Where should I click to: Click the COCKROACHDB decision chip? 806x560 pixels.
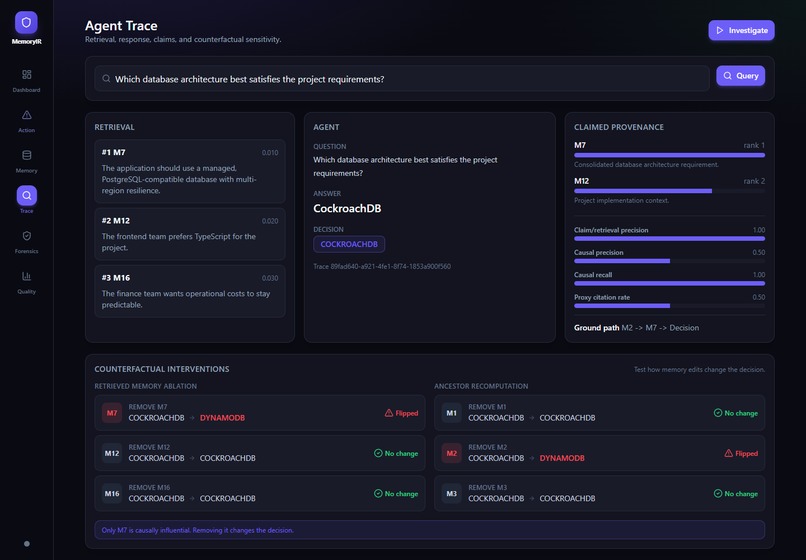(349, 244)
